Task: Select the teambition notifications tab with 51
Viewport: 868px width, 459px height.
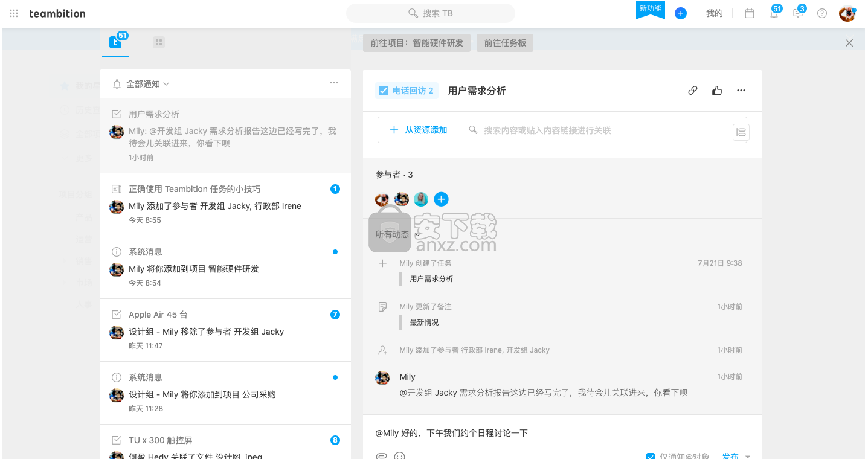Action: coord(116,42)
